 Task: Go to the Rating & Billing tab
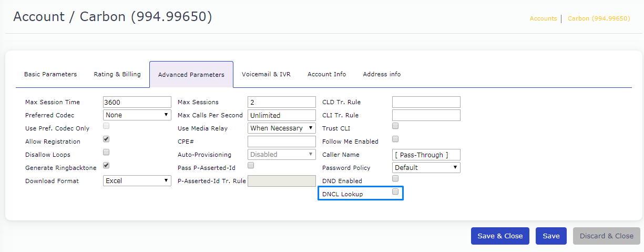coord(117,74)
